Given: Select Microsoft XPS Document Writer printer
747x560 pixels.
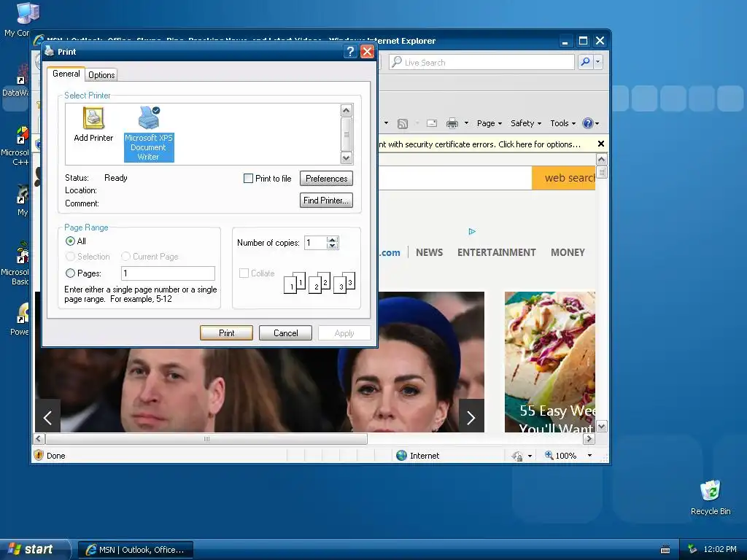Looking at the screenshot, I should point(149,134).
